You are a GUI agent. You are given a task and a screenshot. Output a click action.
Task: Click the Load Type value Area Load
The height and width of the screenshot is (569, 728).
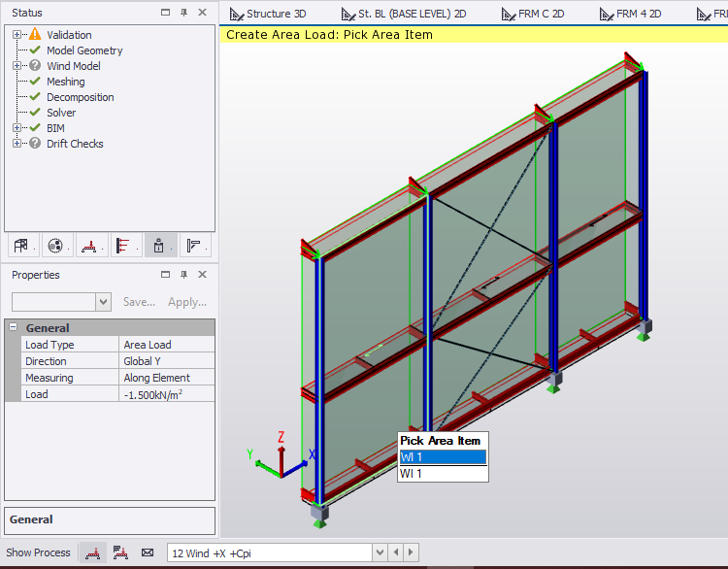click(167, 344)
